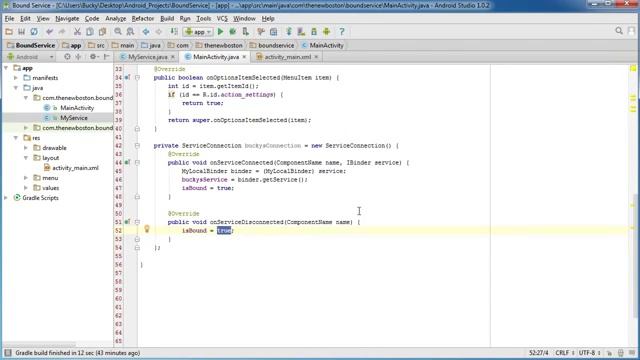Click the Save All toolbar icon
This screenshot has width=640, height=360.
coord(21,31)
